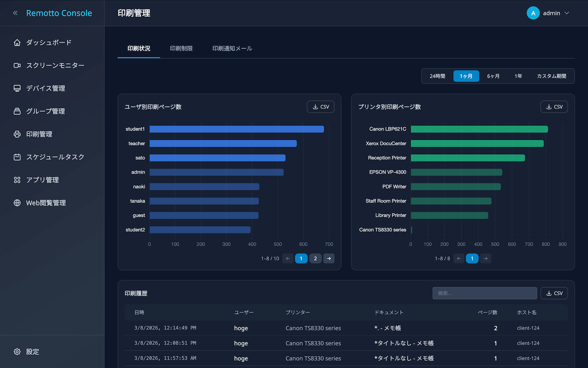Download CSV for user print pages
The width and height of the screenshot is (588, 368).
321,107
